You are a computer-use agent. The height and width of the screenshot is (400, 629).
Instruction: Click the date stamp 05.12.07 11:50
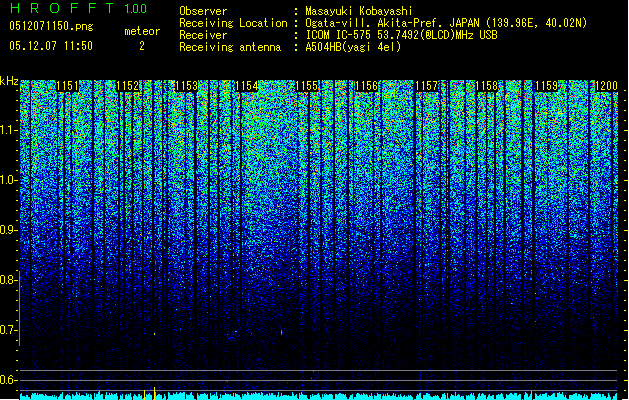tap(51, 46)
